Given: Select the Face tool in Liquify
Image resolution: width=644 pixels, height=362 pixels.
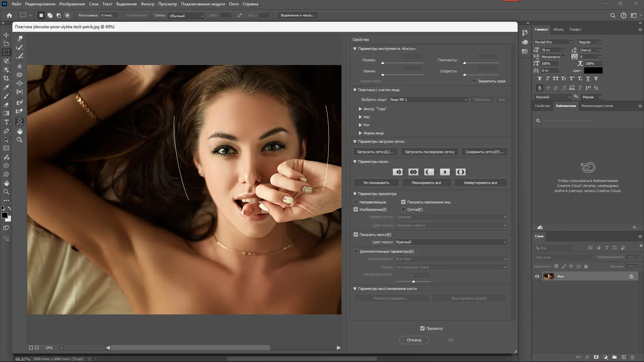Looking at the screenshot, I should tap(20, 122).
